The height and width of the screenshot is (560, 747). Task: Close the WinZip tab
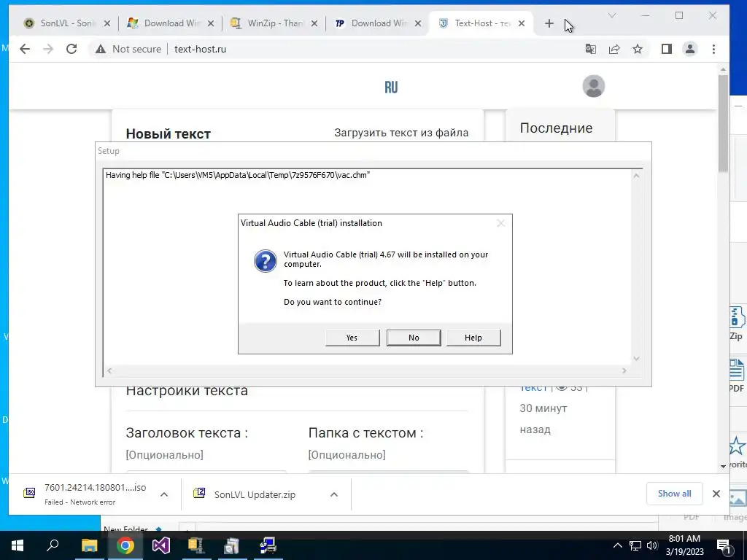[314, 23]
